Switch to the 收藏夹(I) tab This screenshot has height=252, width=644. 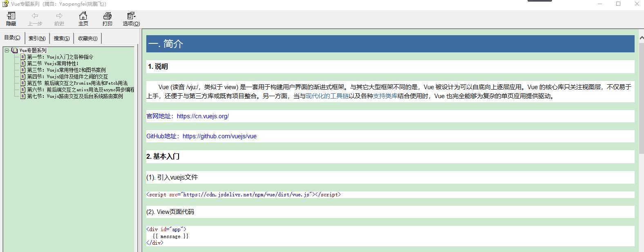pyautogui.click(x=87, y=38)
